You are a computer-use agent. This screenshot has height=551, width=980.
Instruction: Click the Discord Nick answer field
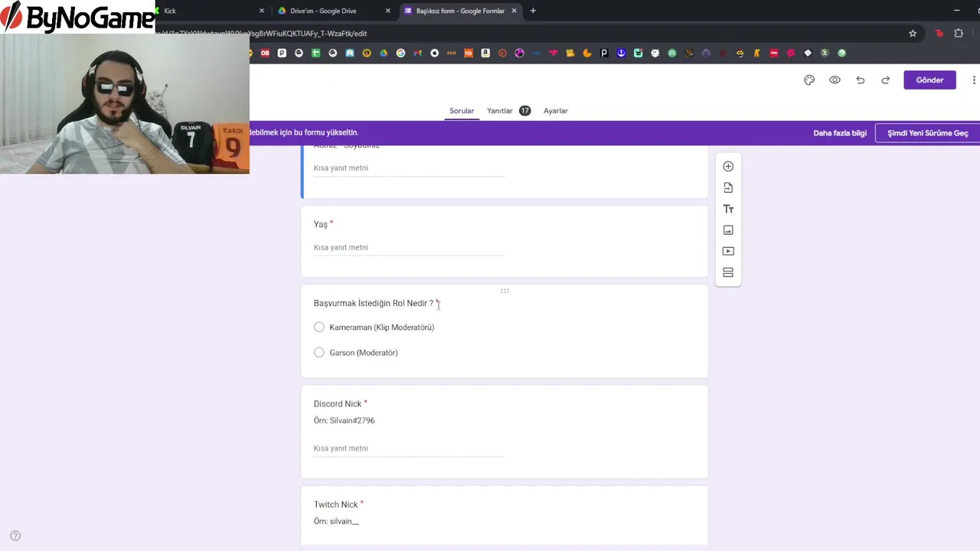coord(409,448)
